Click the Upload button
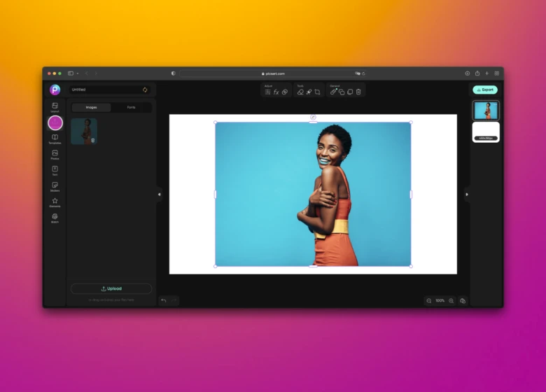The height and width of the screenshot is (392, 546). point(111,288)
